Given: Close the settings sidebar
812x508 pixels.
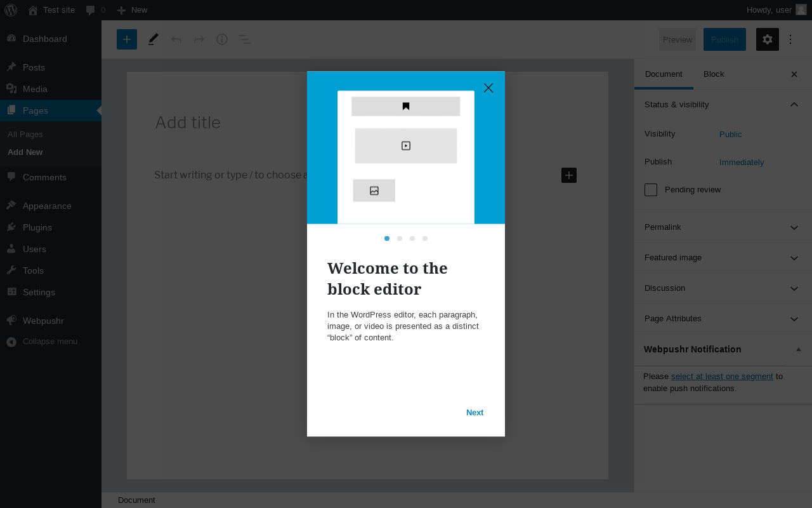Looking at the screenshot, I should pyautogui.click(x=794, y=74).
